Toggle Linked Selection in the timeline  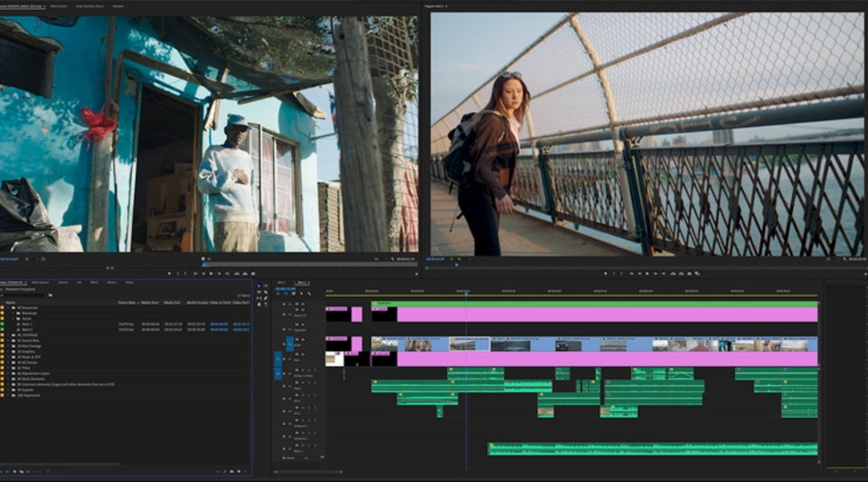pyautogui.click(x=293, y=293)
